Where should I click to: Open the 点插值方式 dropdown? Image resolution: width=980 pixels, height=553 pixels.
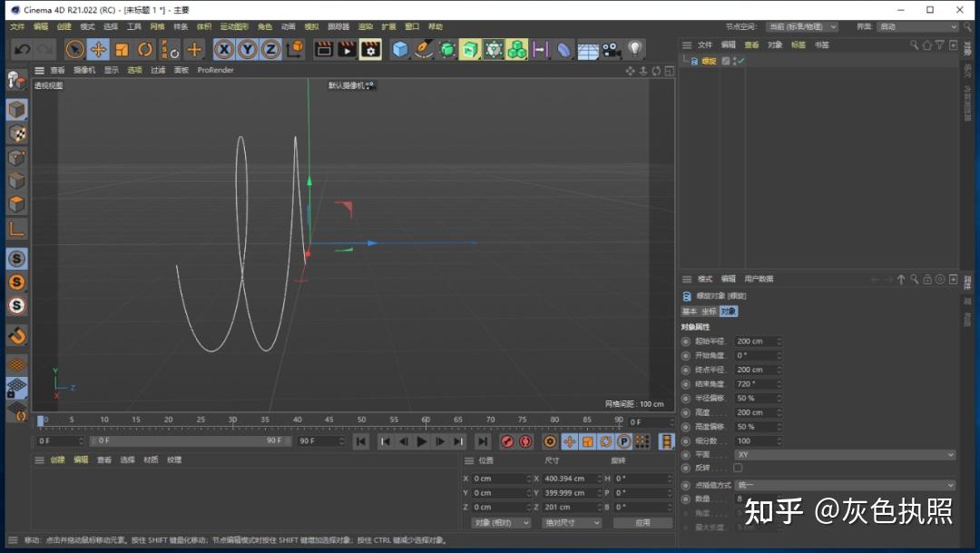tap(845, 485)
